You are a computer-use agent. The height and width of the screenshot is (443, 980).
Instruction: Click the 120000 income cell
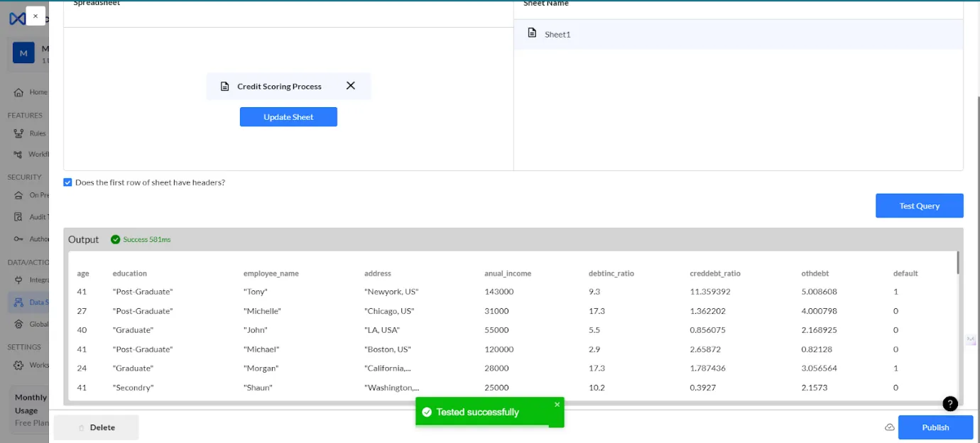[x=499, y=349]
